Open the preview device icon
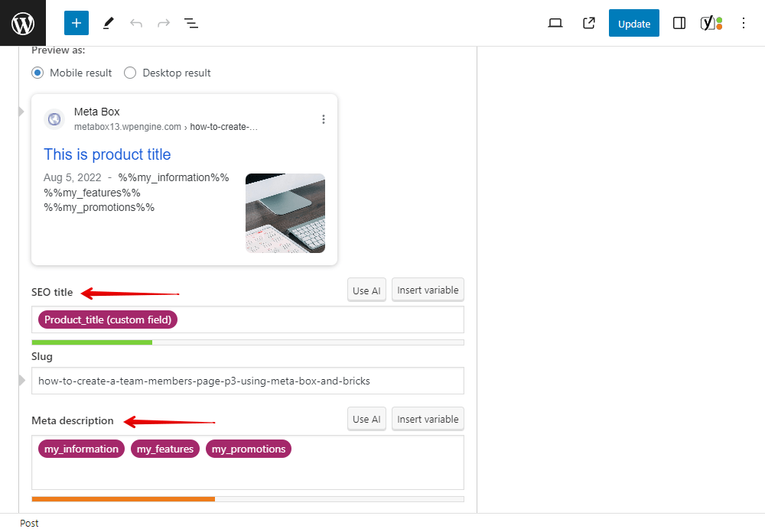The image size is (765, 532). [x=555, y=23]
